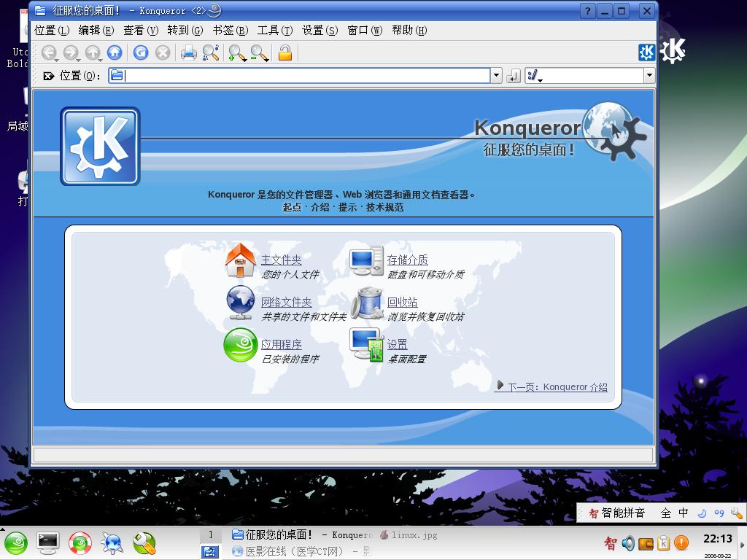The image size is (747, 560).
Task: Open the 转到(G) menu
Action: [185, 31]
